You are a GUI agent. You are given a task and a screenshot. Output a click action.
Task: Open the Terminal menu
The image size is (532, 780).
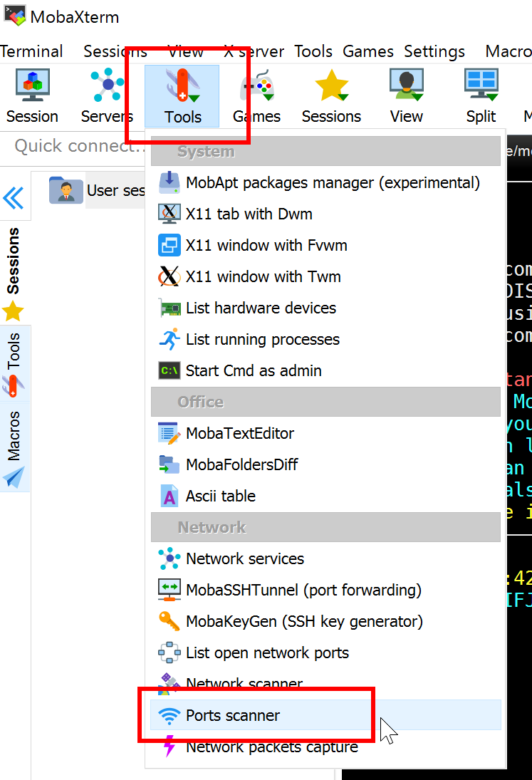coord(31,51)
